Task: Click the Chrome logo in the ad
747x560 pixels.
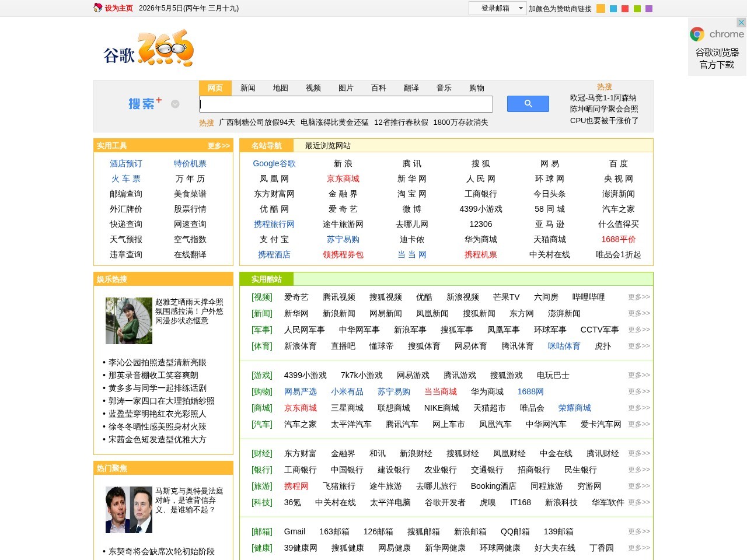Action: coord(697,34)
